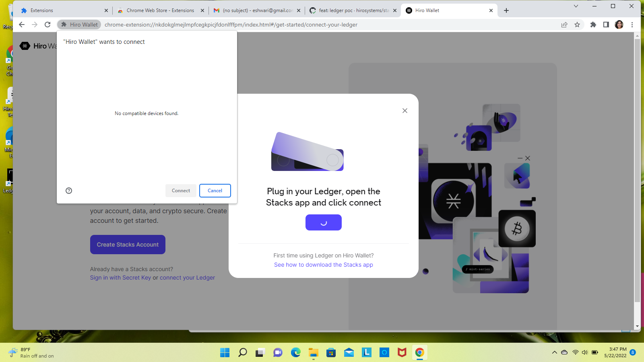This screenshot has width=644, height=362.
Task: Check Wi-Fi status from the system tray
Action: click(574, 352)
